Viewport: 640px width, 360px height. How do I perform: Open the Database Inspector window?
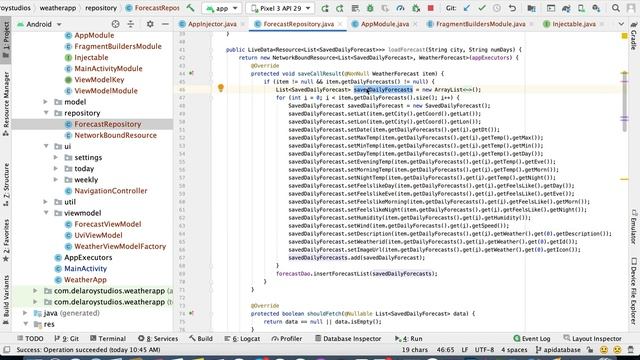coord(348,338)
